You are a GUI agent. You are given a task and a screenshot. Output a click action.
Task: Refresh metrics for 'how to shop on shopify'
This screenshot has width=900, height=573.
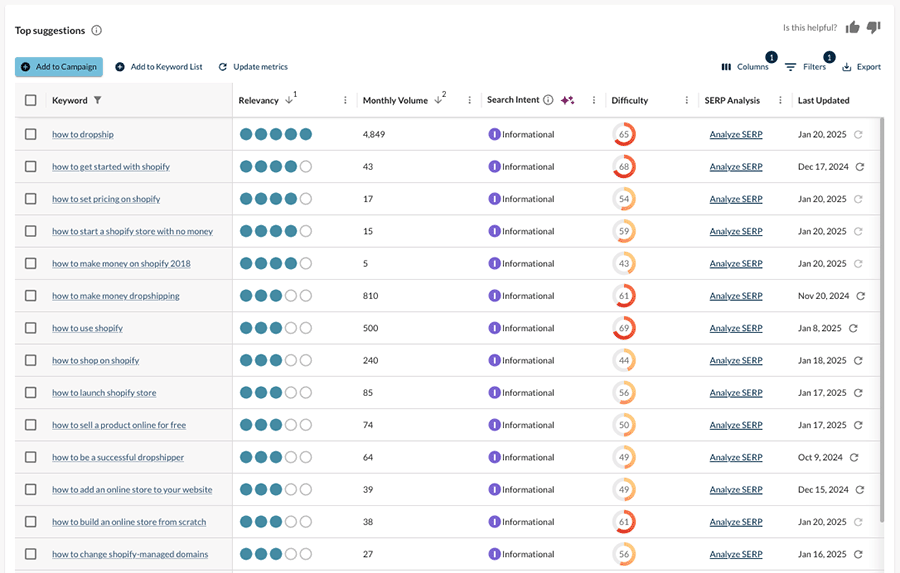coord(858,361)
